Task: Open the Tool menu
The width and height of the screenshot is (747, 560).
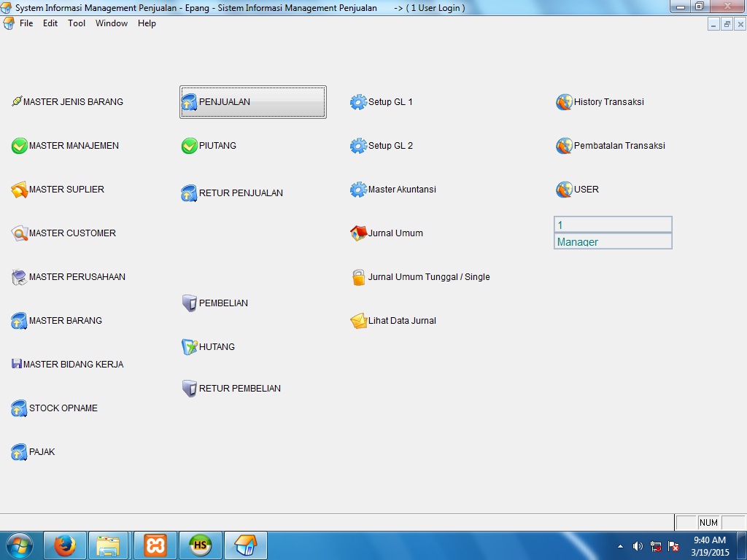Action: pyautogui.click(x=77, y=23)
